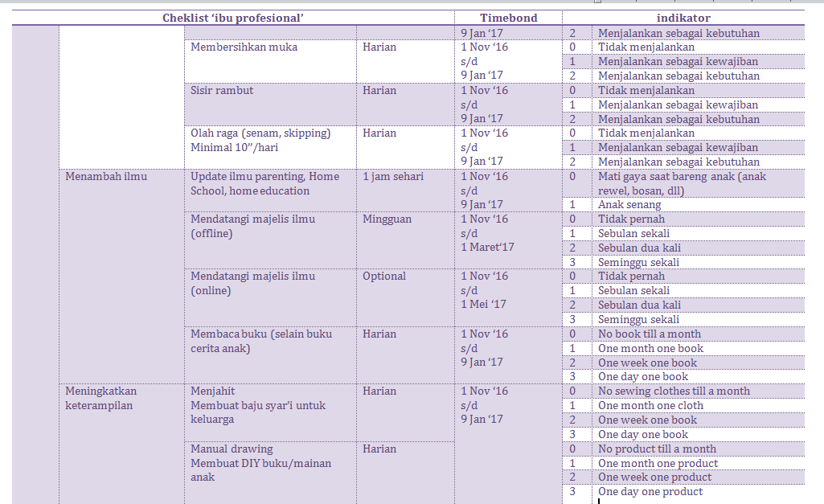Click 'Meningkatkan' category text
Screen dimensions: 824x504
coord(101,391)
